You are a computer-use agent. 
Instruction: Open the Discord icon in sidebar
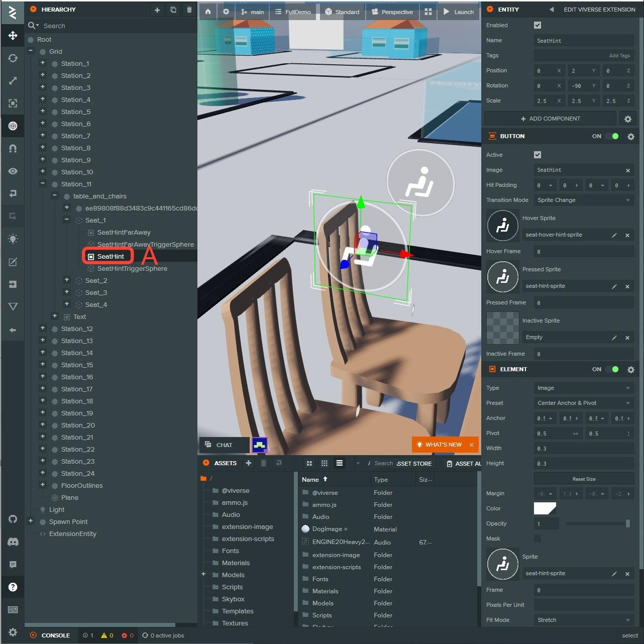13,542
